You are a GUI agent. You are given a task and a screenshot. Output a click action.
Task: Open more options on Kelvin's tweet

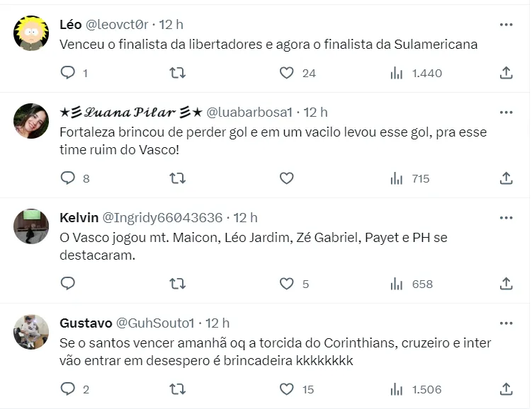tap(506, 218)
